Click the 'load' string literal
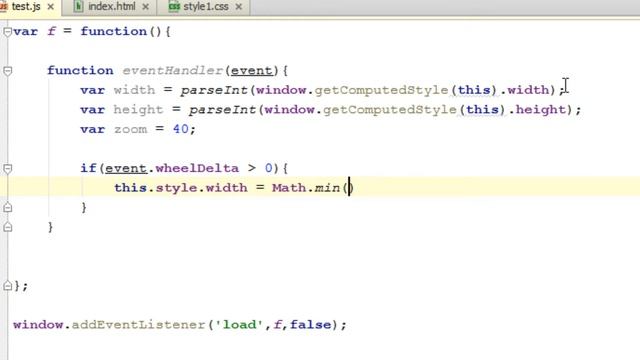This screenshot has width=640, height=360. pyautogui.click(x=239, y=324)
